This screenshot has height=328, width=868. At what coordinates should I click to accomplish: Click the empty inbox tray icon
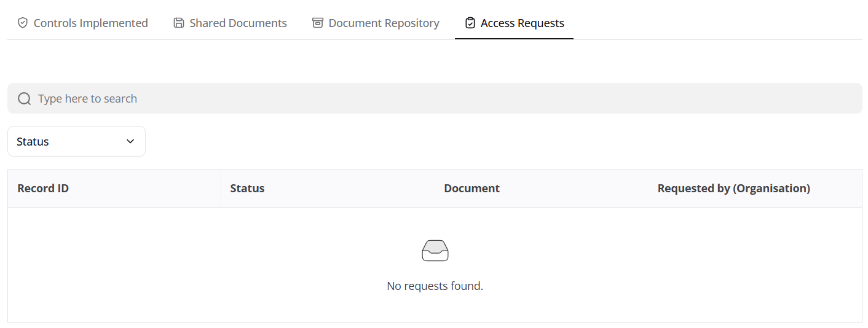[435, 251]
